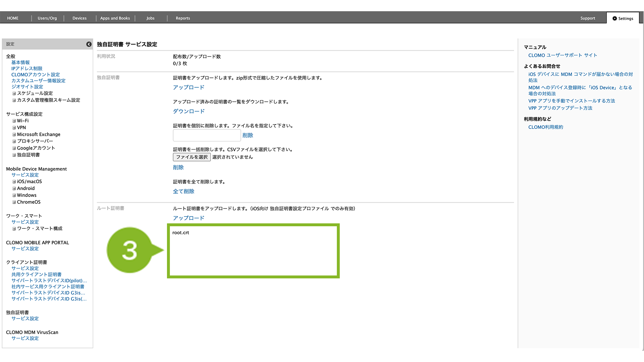This screenshot has width=644, height=362.
Task: Open the Reports tab
Action: 183,18
